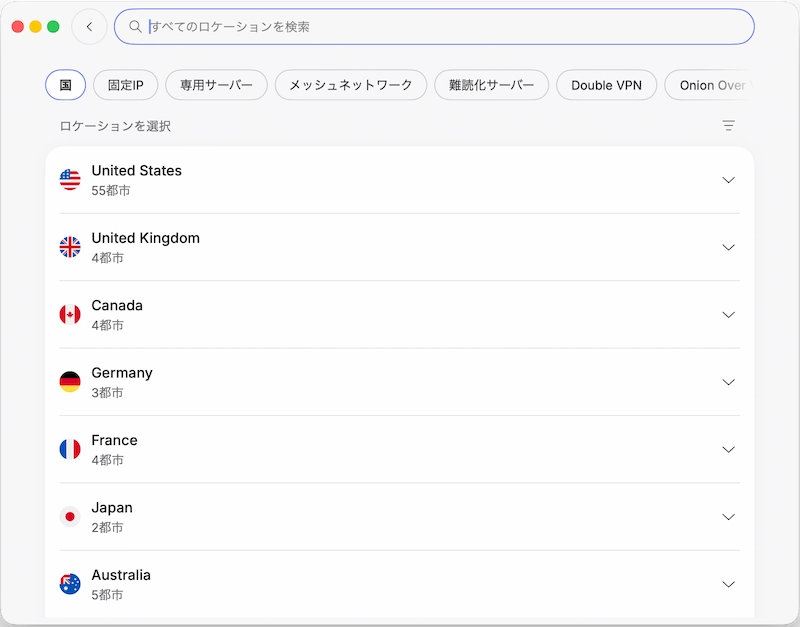The height and width of the screenshot is (627, 800).
Task: Click the Canada flag icon
Action: [x=70, y=314]
